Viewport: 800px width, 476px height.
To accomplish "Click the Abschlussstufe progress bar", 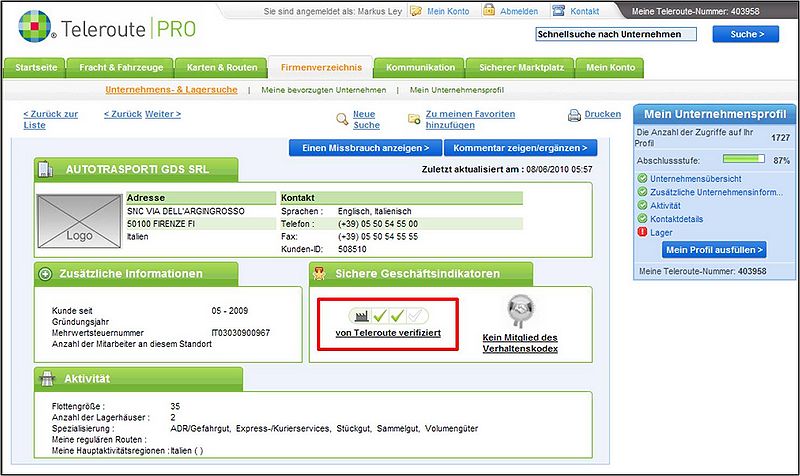I will point(744,159).
